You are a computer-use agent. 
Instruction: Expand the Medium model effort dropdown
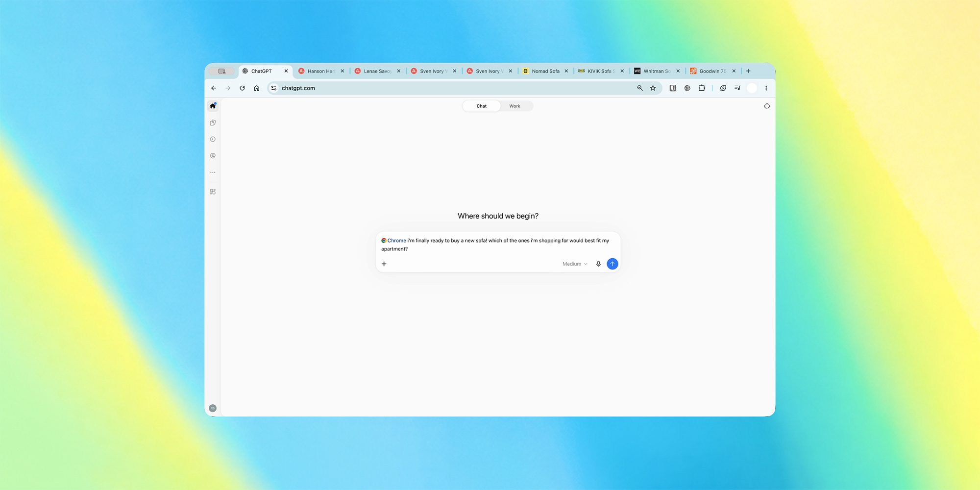(x=575, y=264)
